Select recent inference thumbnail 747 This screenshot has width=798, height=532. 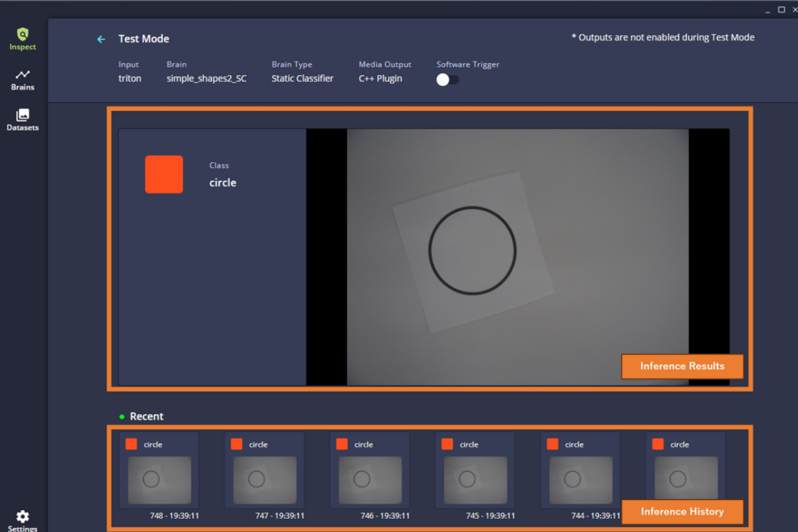click(265, 479)
